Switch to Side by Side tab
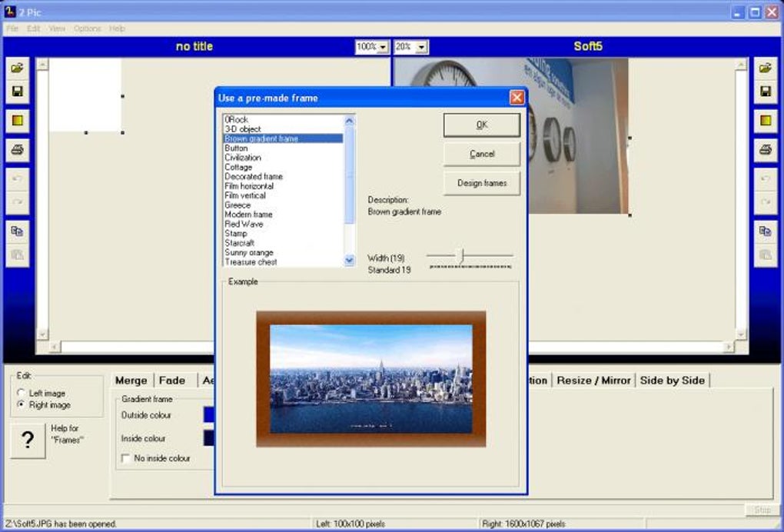 click(x=672, y=381)
